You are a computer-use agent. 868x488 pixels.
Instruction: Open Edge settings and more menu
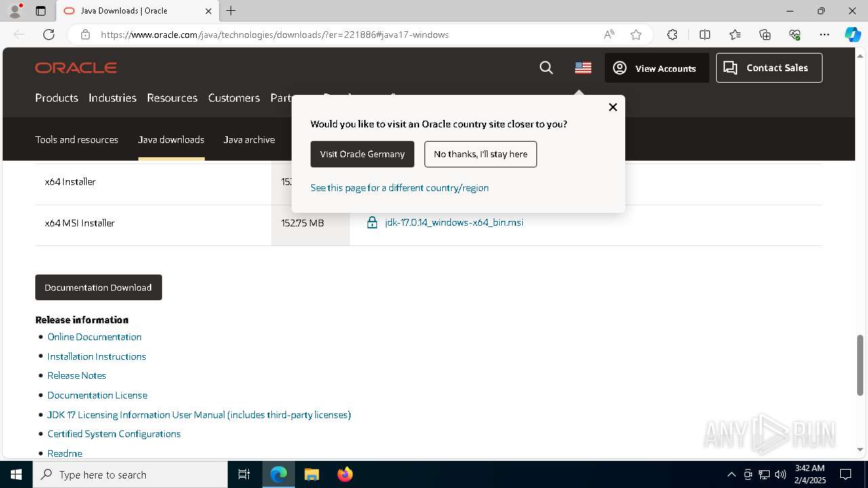pos(825,35)
